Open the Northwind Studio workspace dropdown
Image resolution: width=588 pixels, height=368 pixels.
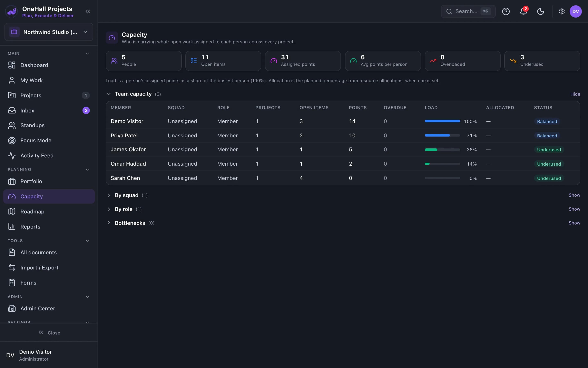(x=49, y=32)
